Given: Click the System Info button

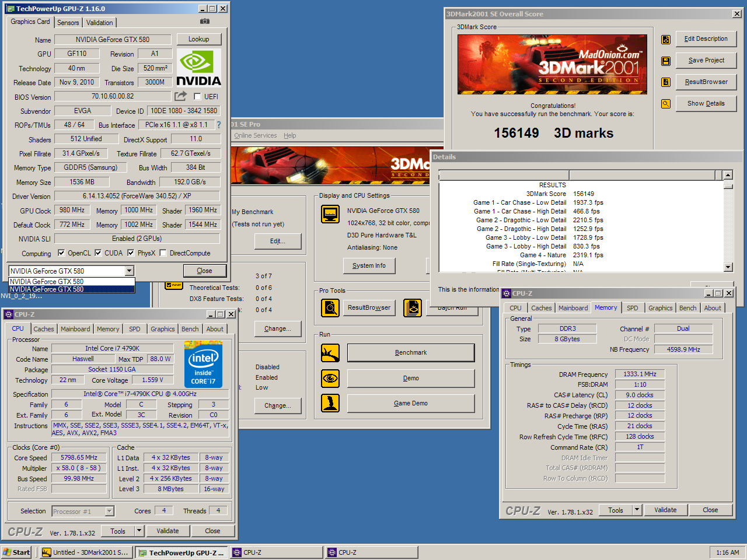Looking at the screenshot, I should click(369, 265).
